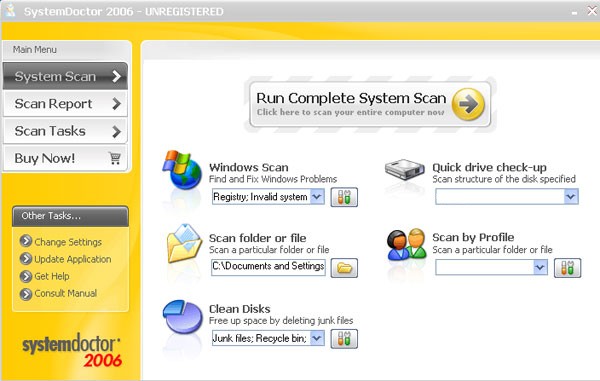This screenshot has width=600, height=381.
Task: Open Scan by Profile options tools button
Action: 567,267
